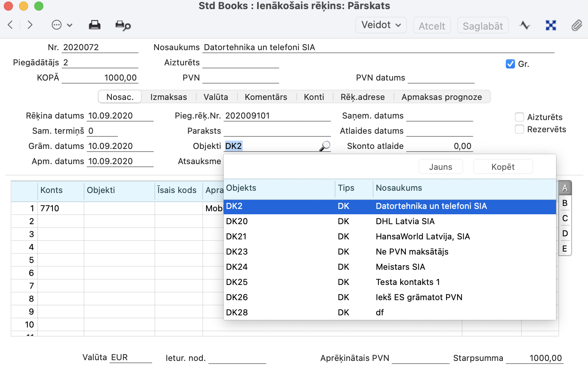
Task: Click the activity wave line icon
Action: [525, 25]
